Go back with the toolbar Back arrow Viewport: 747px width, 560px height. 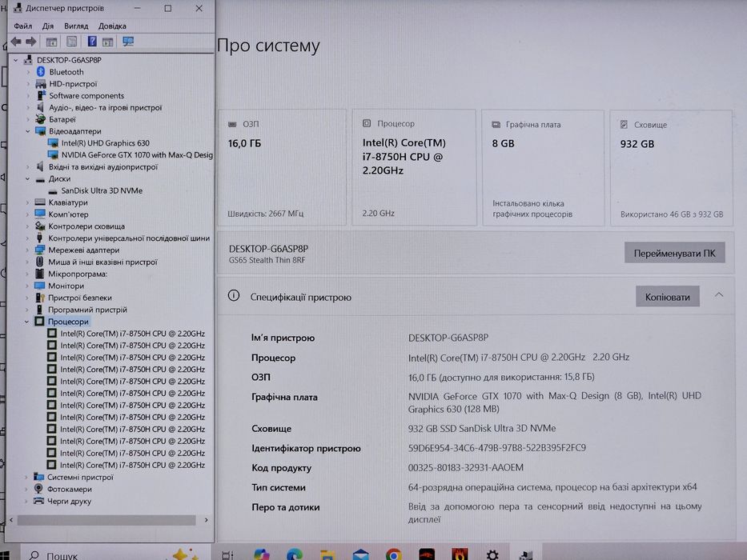[x=16, y=42]
